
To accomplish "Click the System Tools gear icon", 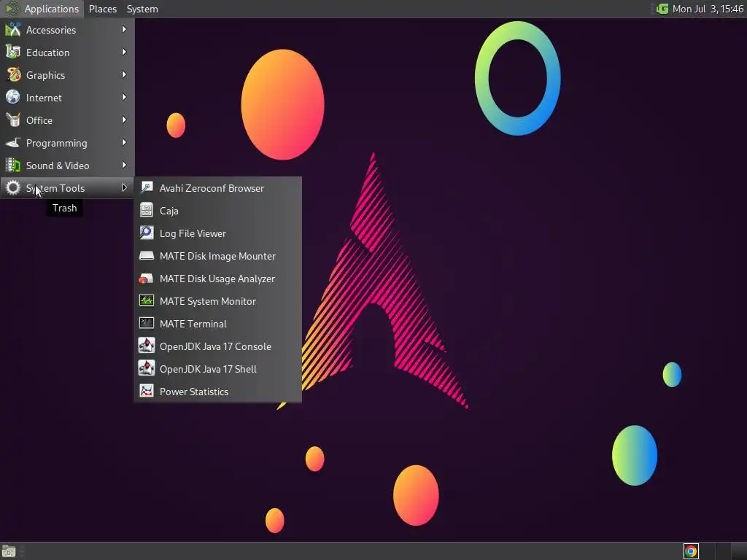I will pyautogui.click(x=13, y=188).
